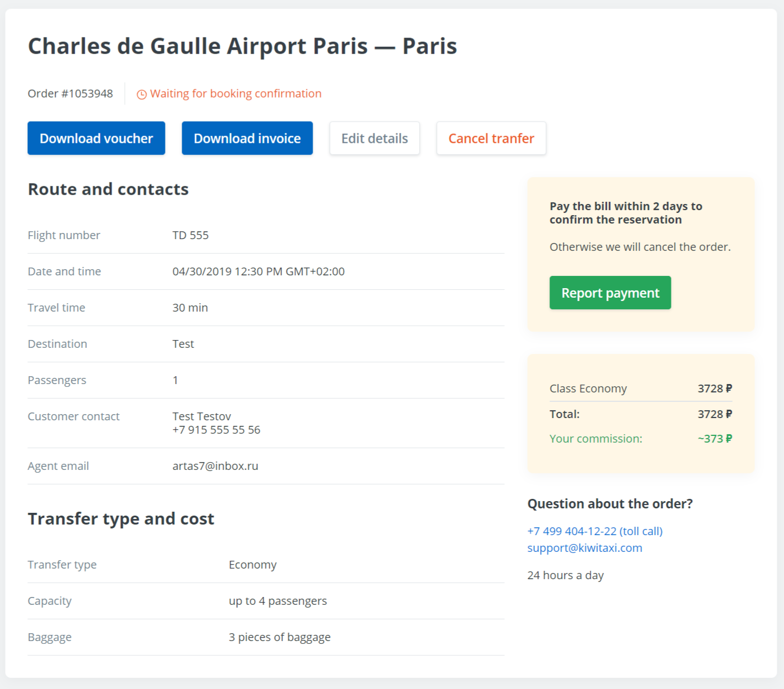Click the Route and contacts heading
Screen dimensions: 784x689
[x=108, y=190]
